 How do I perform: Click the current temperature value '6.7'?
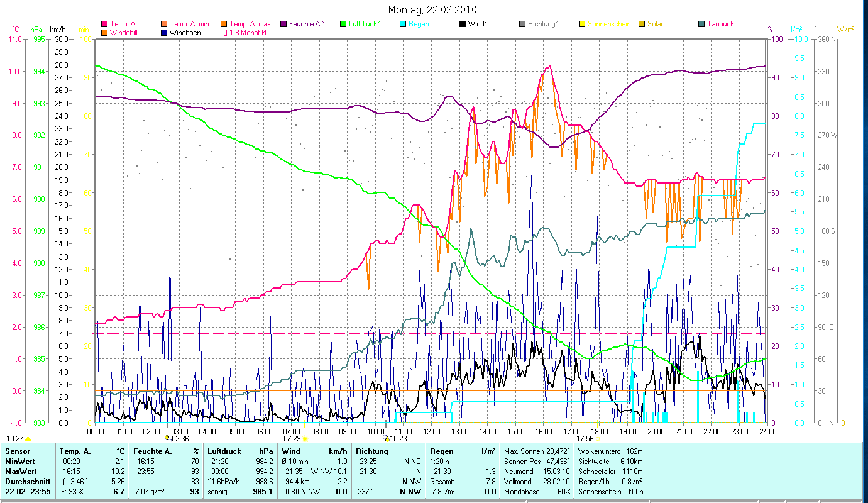point(119,491)
